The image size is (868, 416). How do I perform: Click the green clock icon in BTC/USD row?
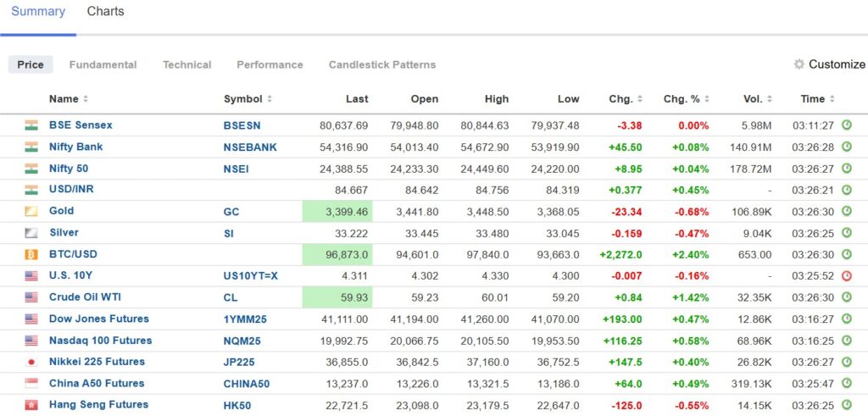point(847,254)
